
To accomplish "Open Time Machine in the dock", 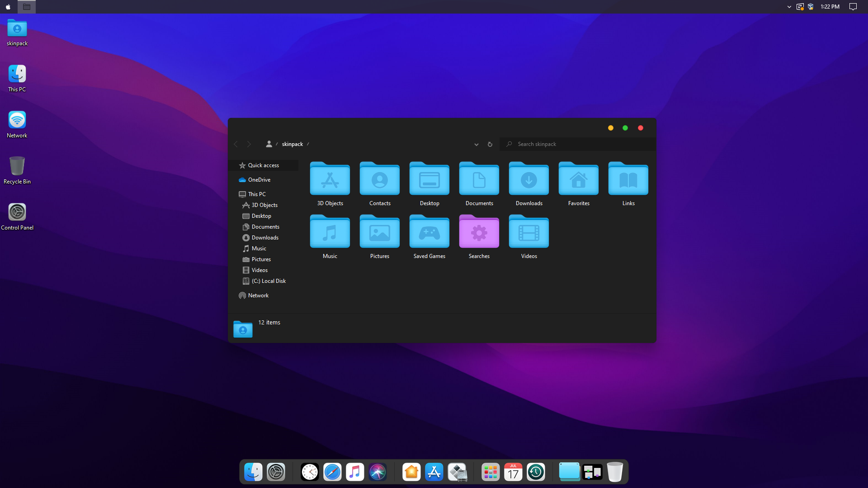I will point(536,472).
